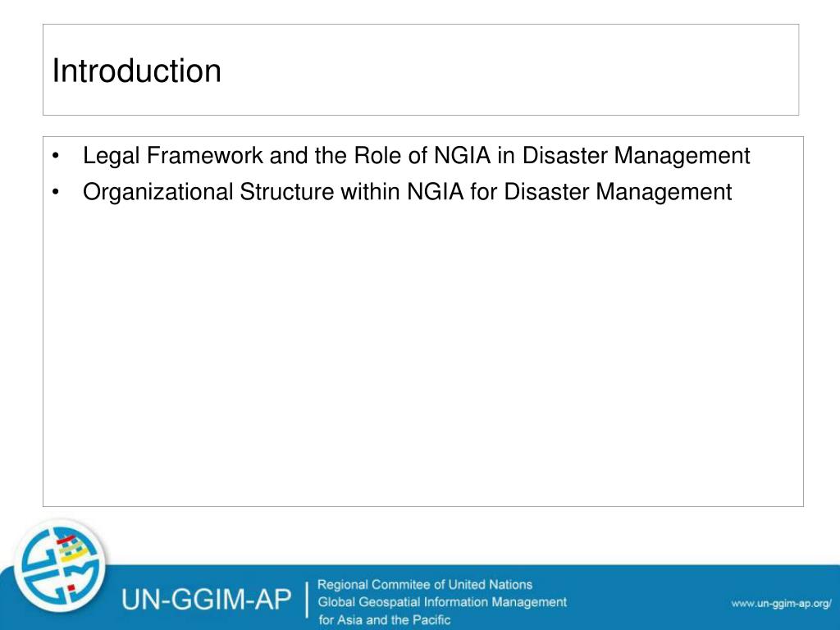Viewport: 840px width, 630px height.
Task: Click empty area inside the content box
Action: pos(423,354)
